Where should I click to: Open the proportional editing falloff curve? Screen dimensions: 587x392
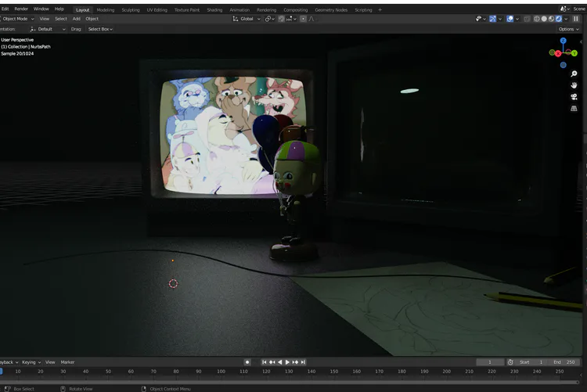(x=312, y=19)
